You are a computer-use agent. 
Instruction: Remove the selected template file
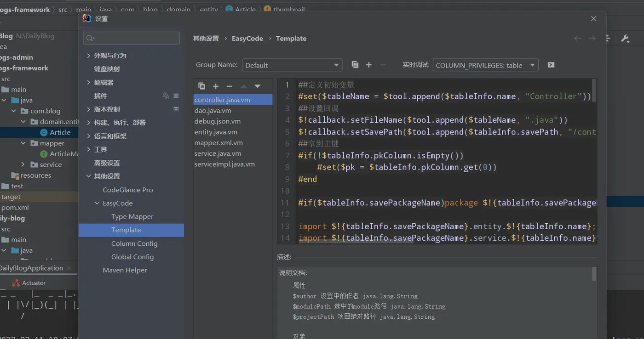point(230,86)
